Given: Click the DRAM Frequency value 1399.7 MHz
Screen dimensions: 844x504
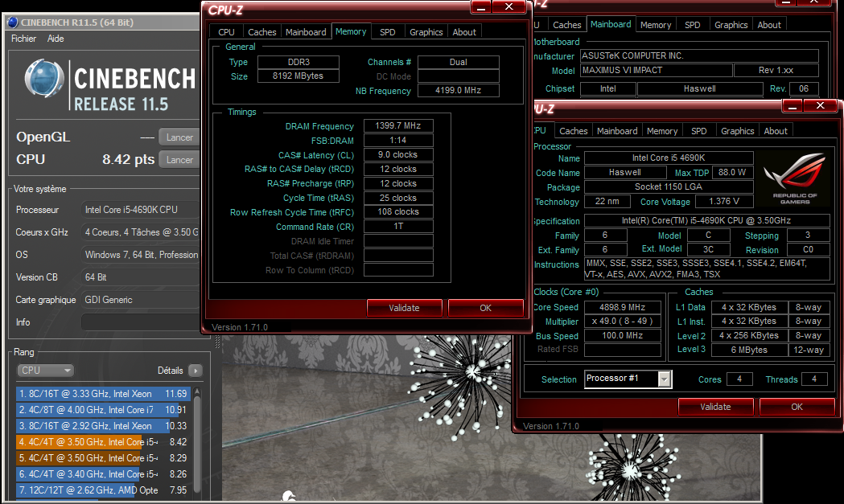Looking at the screenshot, I should [398, 125].
